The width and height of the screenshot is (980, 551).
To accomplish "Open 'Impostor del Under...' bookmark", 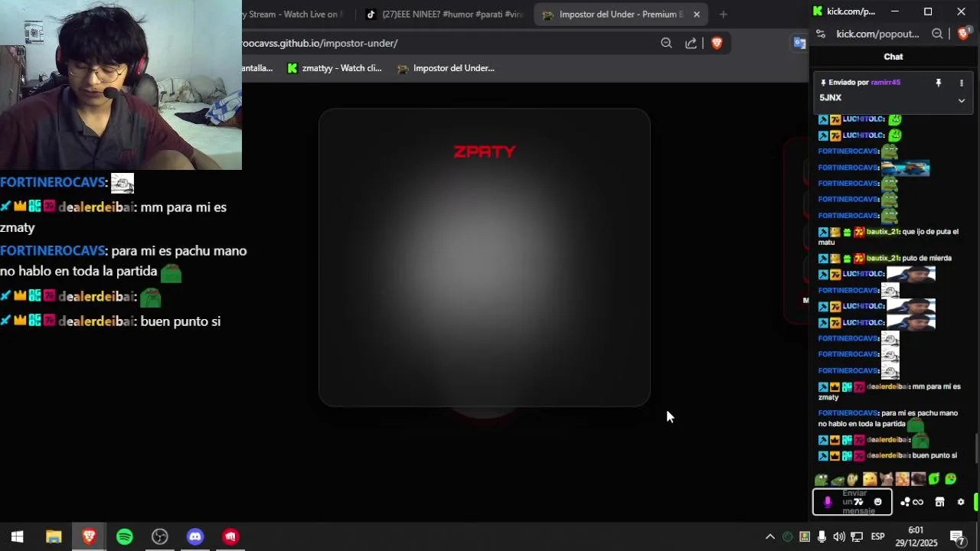I will [x=446, y=68].
